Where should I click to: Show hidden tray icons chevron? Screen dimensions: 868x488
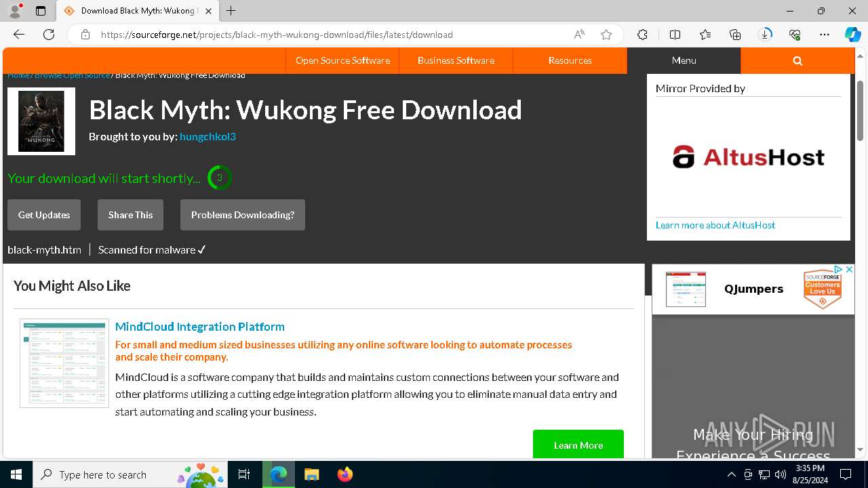(x=731, y=474)
